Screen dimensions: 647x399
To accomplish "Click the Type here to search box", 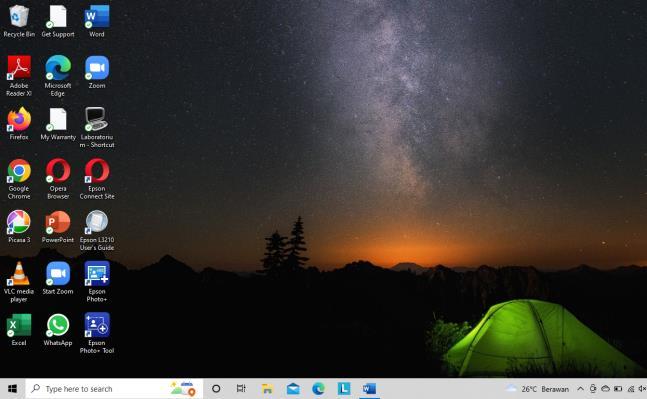I will point(114,389).
